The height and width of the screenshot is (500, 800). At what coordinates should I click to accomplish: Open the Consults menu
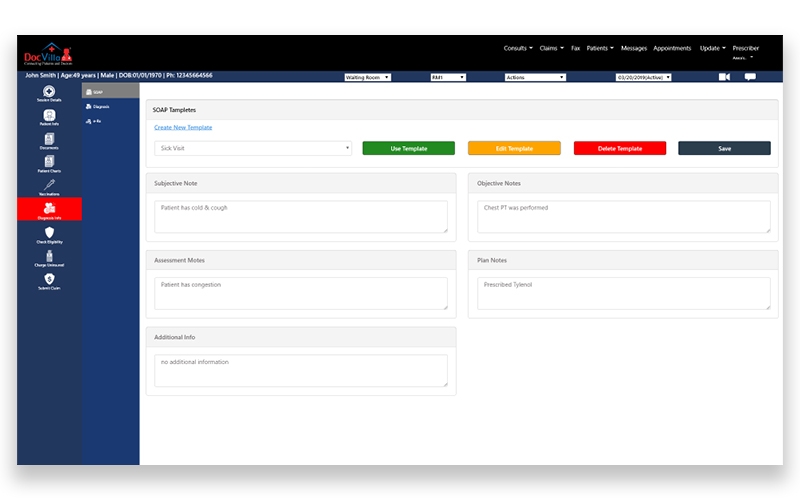coord(518,48)
